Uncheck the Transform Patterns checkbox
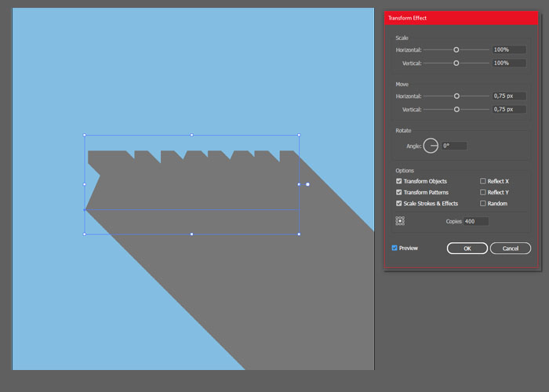The width and height of the screenshot is (549, 392). pyautogui.click(x=399, y=192)
